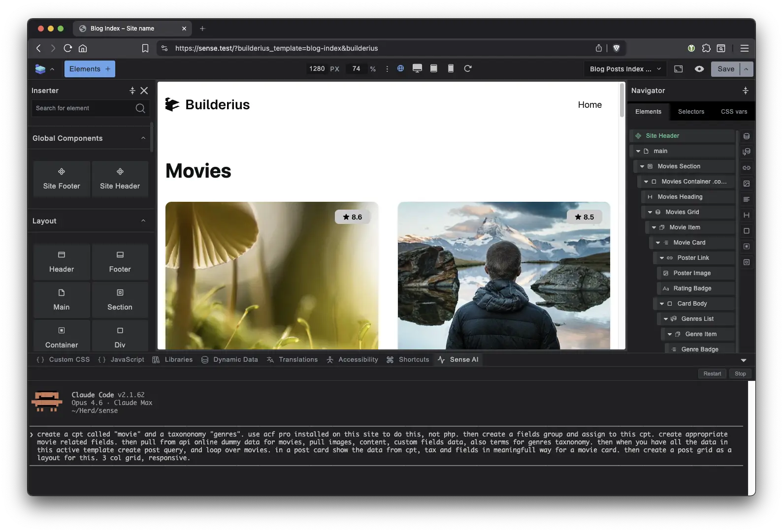Screen dimensions: 783x532
Task: Toggle preview mode with the eye icon
Action: (x=699, y=69)
